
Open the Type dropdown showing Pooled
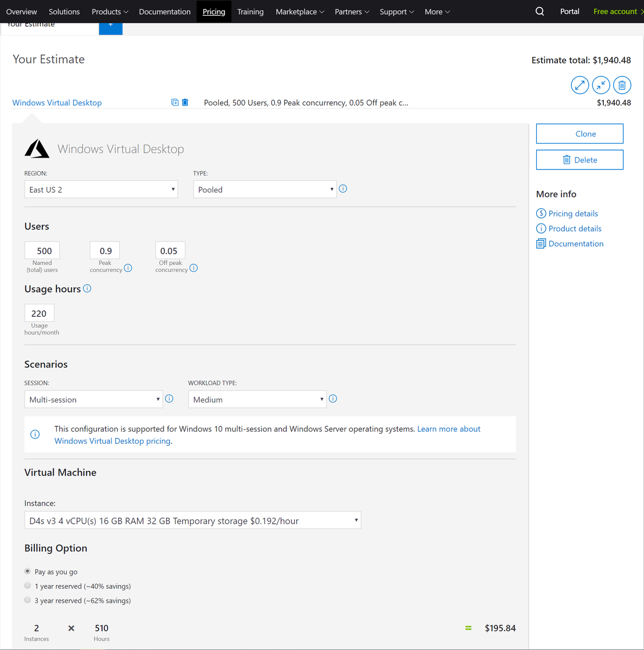tap(265, 189)
